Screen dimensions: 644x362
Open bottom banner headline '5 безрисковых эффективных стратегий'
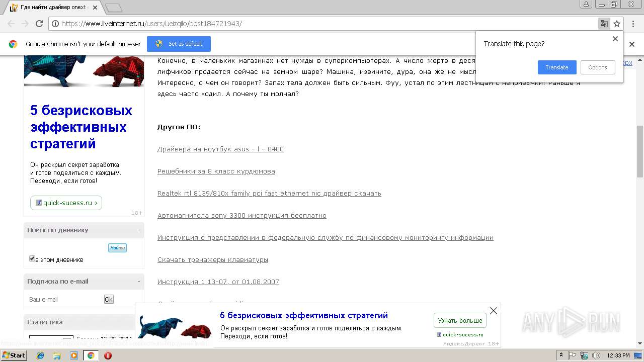click(x=304, y=316)
